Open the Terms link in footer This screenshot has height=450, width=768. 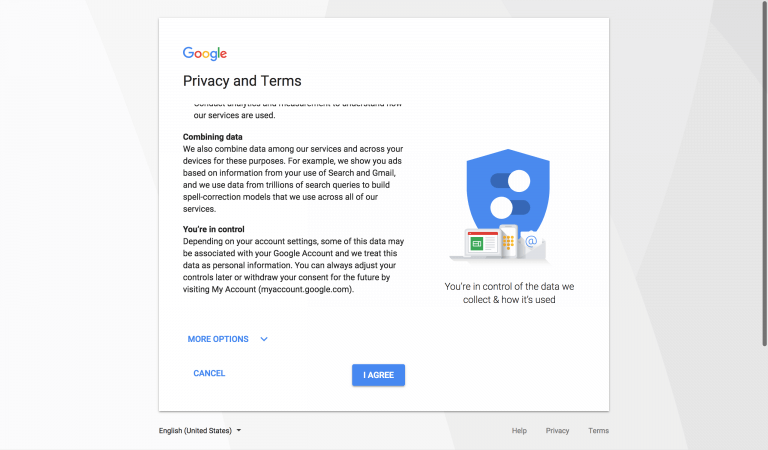(x=598, y=431)
